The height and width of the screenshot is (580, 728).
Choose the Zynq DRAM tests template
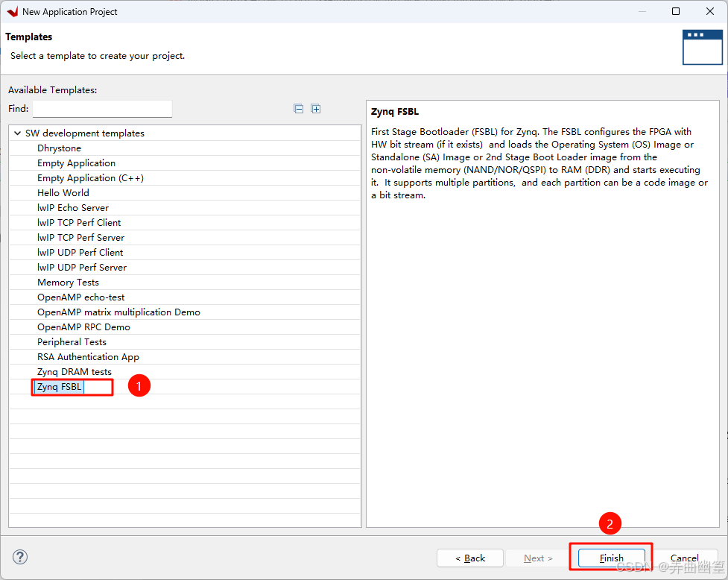[75, 371]
